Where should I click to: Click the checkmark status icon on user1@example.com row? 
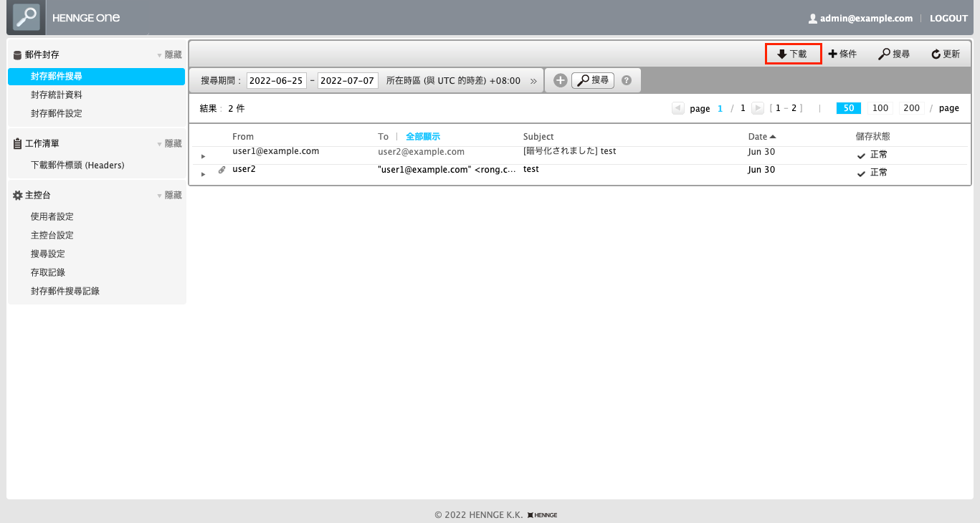point(861,155)
